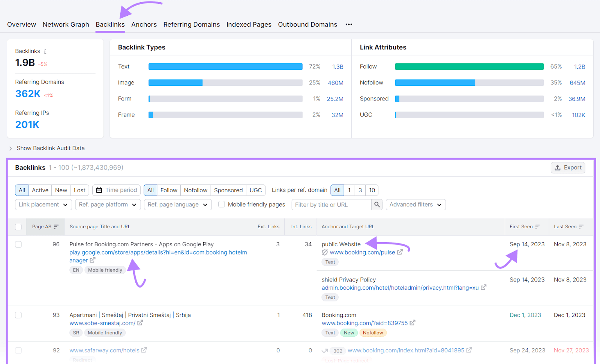Image resolution: width=600 pixels, height=364 pixels.
Task: Select the Sponsored attribute filter
Action: click(228, 190)
